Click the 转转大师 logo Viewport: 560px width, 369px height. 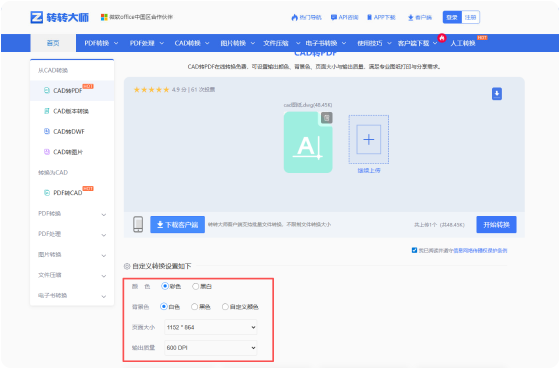pyautogui.click(x=59, y=17)
